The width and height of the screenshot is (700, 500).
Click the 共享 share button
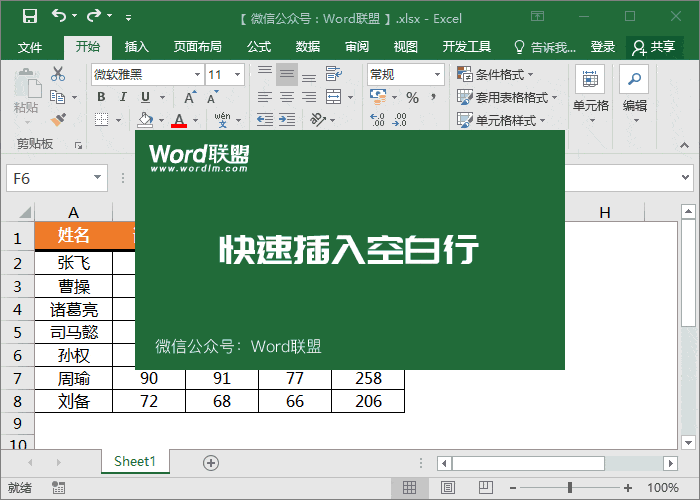pyautogui.click(x=654, y=47)
